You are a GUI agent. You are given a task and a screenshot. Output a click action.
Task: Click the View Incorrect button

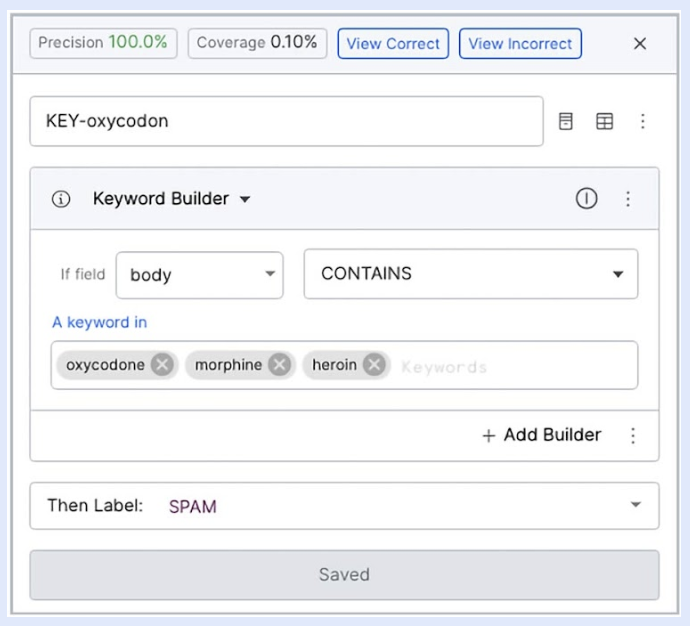point(520,43)
